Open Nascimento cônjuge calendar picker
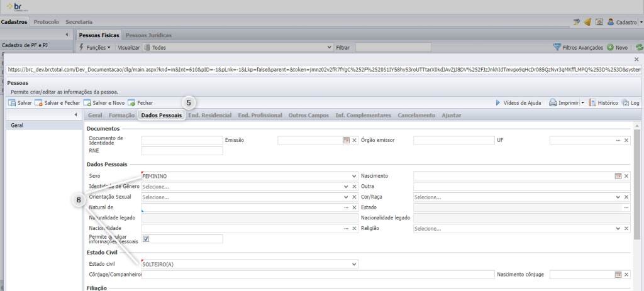This screenshot has height=291, width=644. (618, 275)
